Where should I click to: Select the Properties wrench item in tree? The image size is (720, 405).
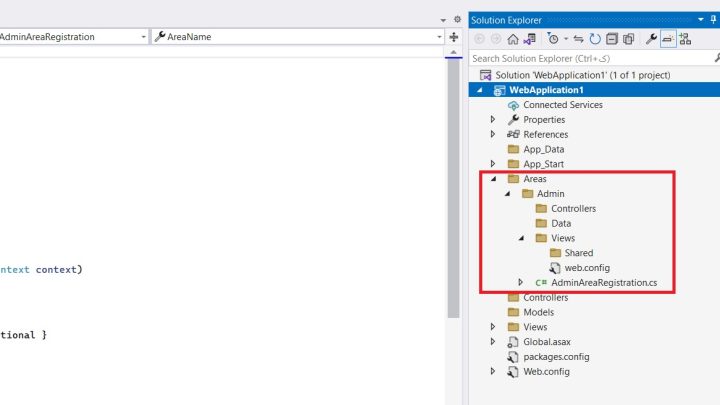click(x=544, y=119)
